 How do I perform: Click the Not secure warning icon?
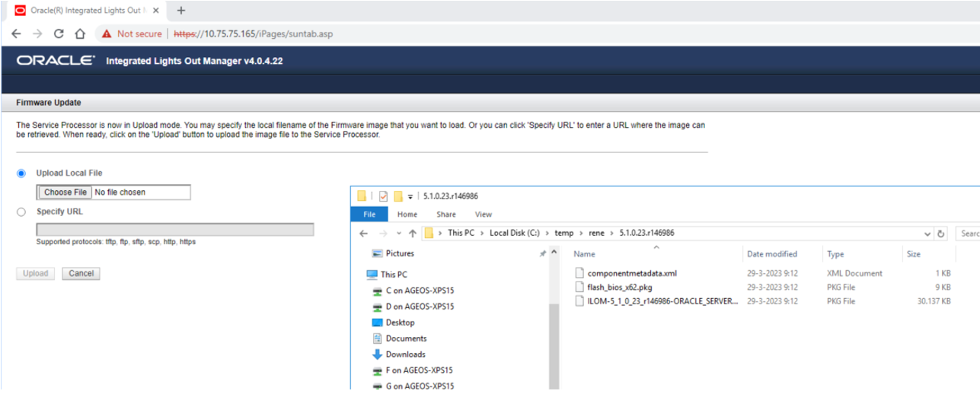[x=107, y=33]
